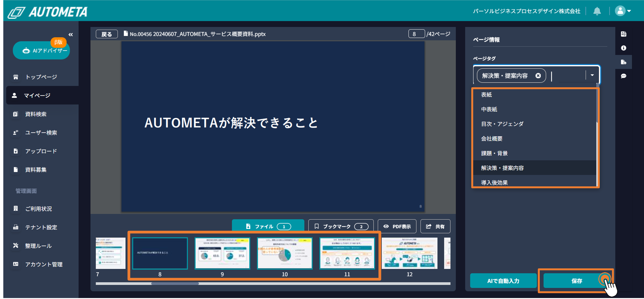Click the ファイル download tab
Viewport: 644px width, 299px height.
[268, 226]
